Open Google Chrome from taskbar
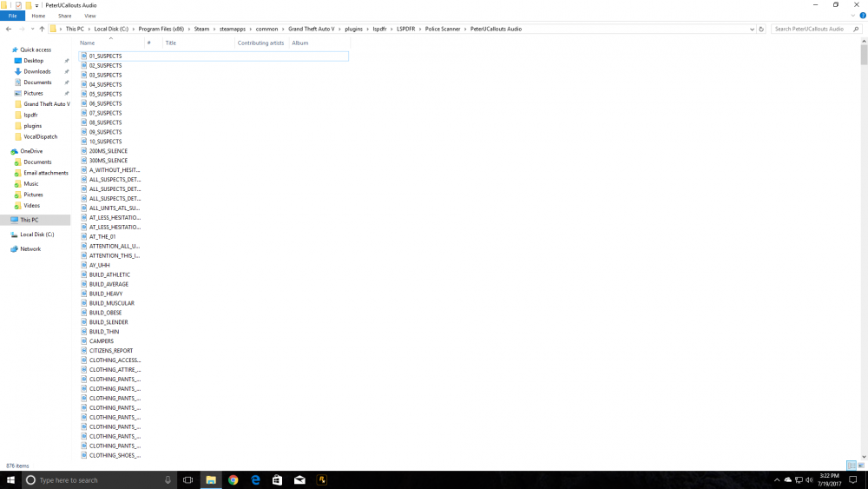Viewport: 868px width, 489px height. click(x=233, y=480)
